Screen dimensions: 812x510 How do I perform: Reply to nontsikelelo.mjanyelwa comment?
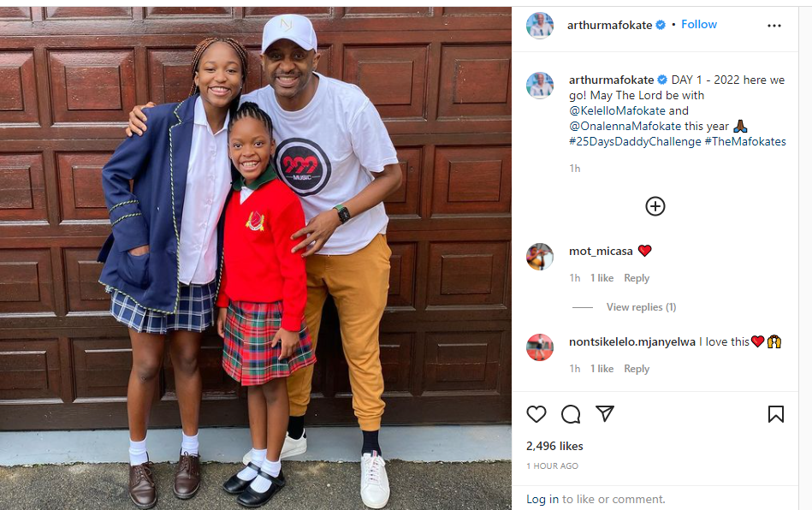pos(637,369)
